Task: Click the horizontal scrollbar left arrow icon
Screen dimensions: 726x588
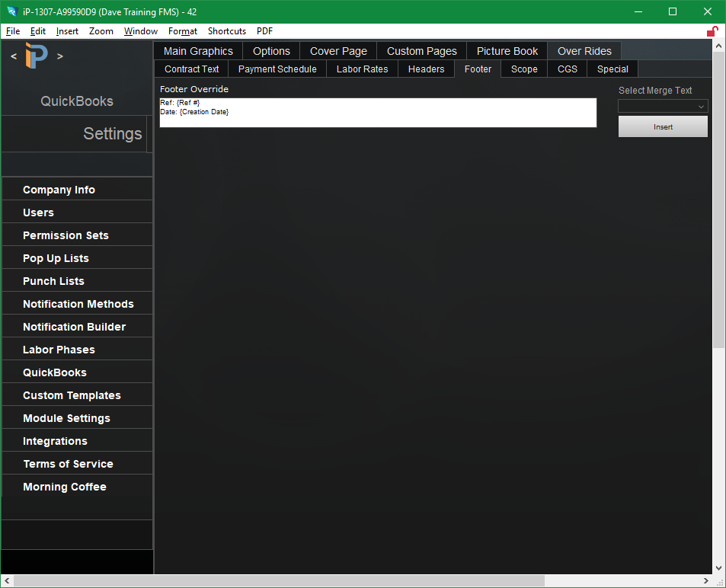Action: [6, 581]
